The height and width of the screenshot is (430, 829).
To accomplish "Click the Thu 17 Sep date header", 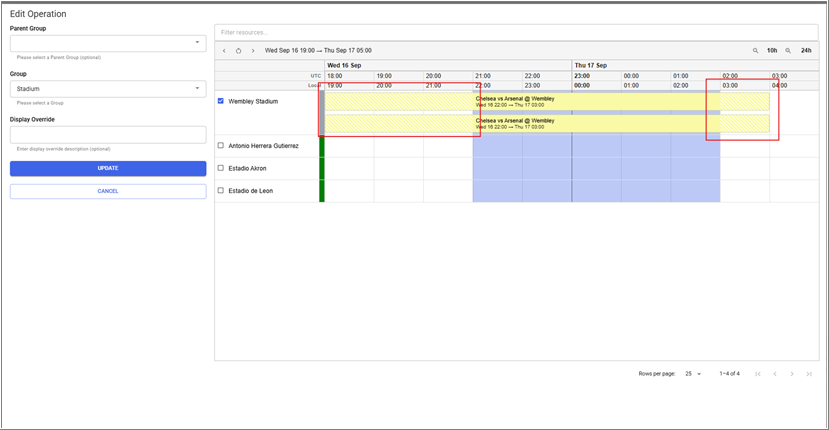I will (591, 66).
